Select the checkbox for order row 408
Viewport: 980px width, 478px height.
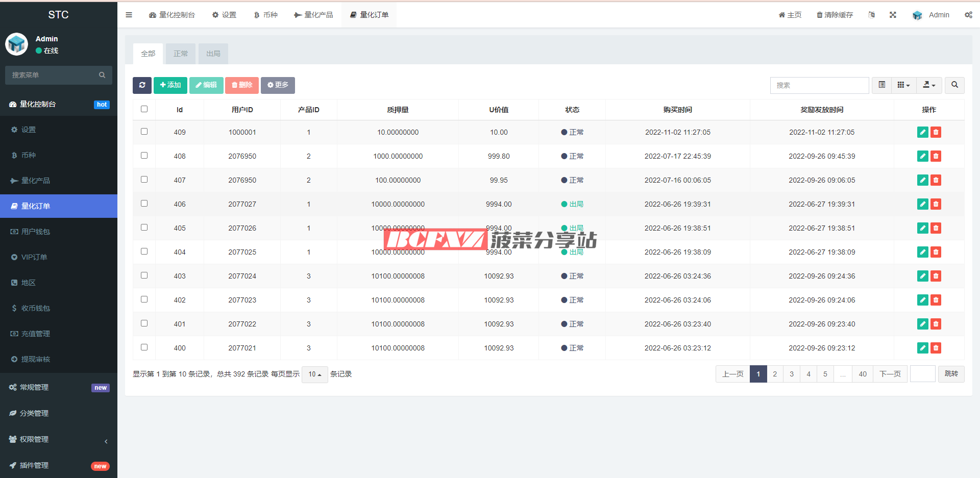click(144, 156)
